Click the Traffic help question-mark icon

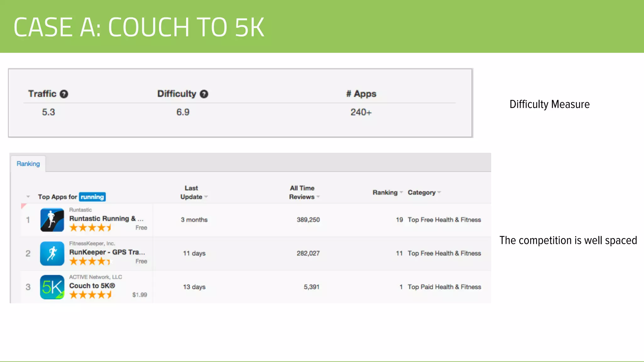(x=64, y=94)
